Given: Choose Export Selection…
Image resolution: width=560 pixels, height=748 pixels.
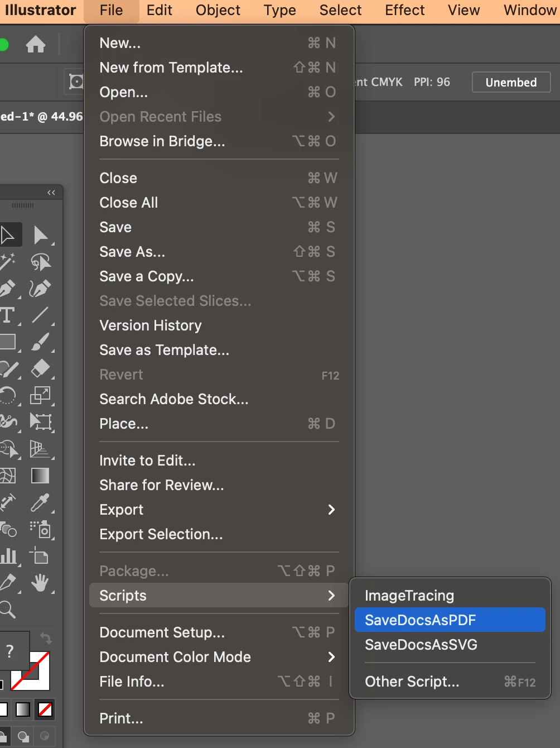Looking at the screenshot, I should tap(219, 534).
